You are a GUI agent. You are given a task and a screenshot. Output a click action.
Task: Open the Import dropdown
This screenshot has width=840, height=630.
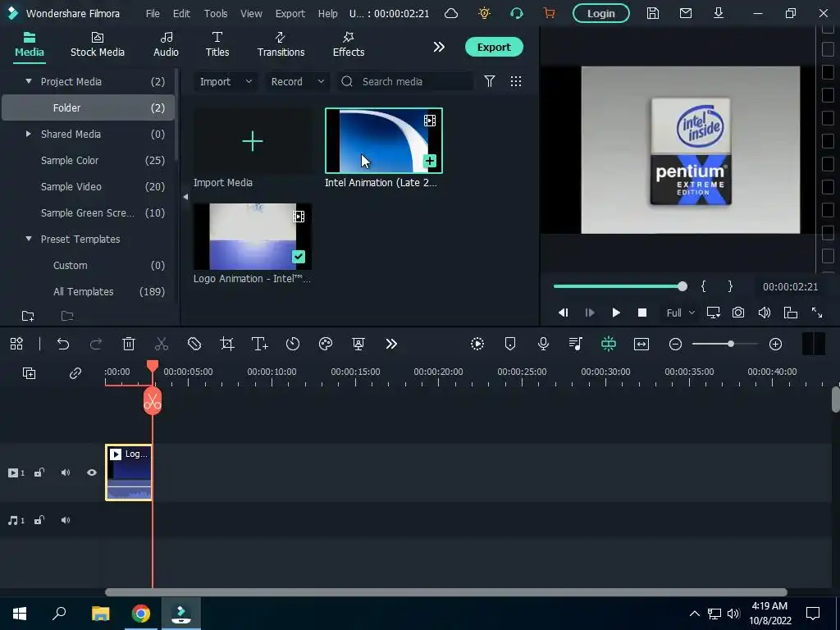click(226, 81)
